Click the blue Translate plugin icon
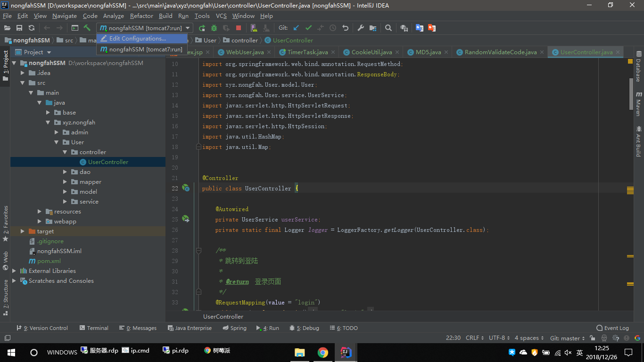Screen dimensions: 644x362 (419, 28)
